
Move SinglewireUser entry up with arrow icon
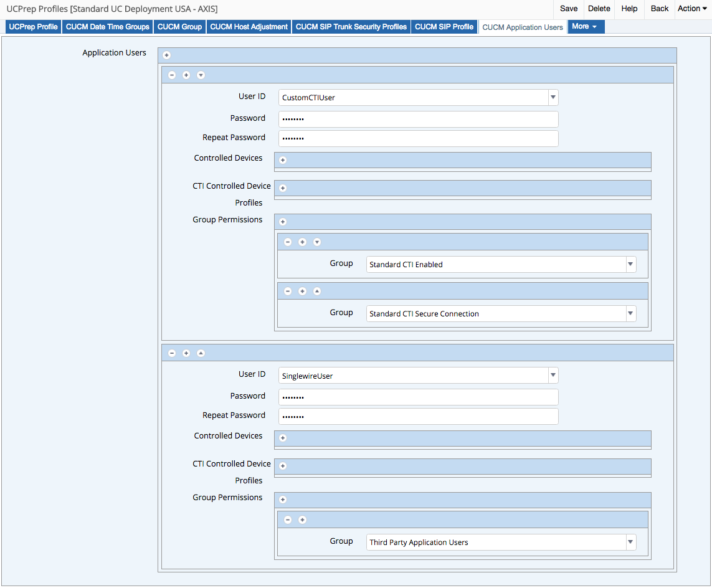(x=201, y=353)
